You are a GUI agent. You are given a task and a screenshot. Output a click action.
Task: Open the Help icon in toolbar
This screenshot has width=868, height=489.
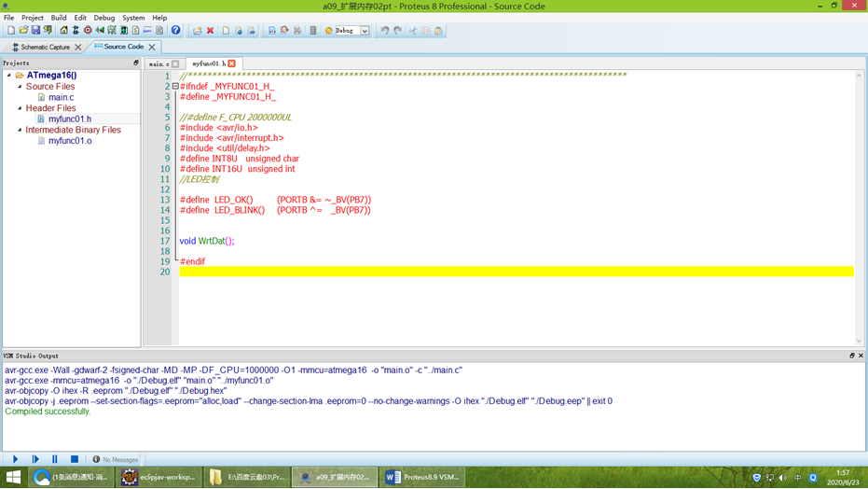point(175,31)
